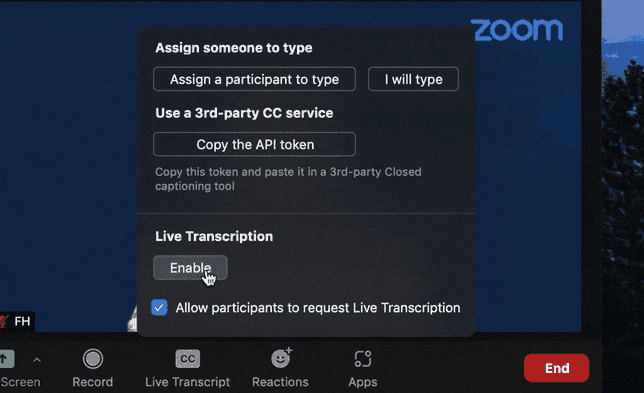This screenshot has width=644, height=393.
Task: End the meeting
Action: coord(557,368)
